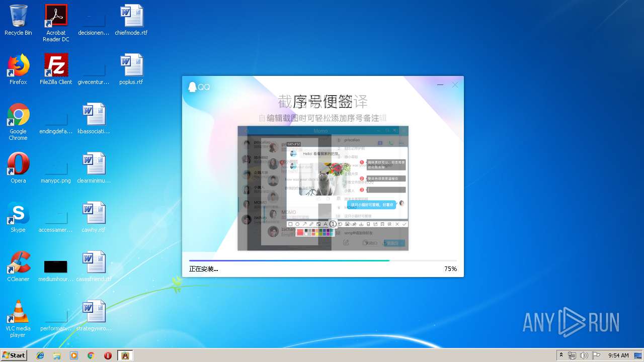
Task: Open FileZilla Client shortcut
Action: [x=56, y=69]
